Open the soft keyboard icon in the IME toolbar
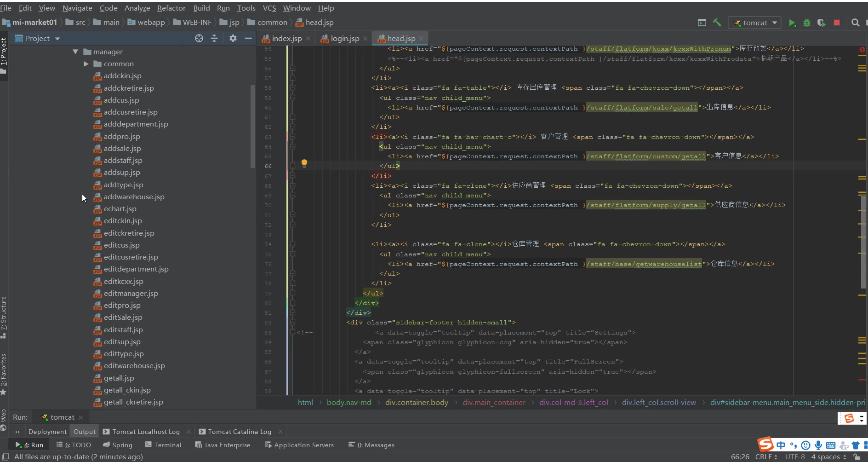Viewport: 868px width, 462px height. (x=831, y=445)
